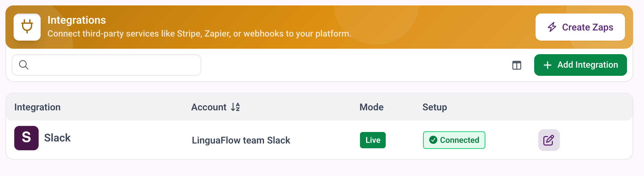This screenshot has width=644, height=176.
Task: Click the Integration column header
Action: click(37, 107)
